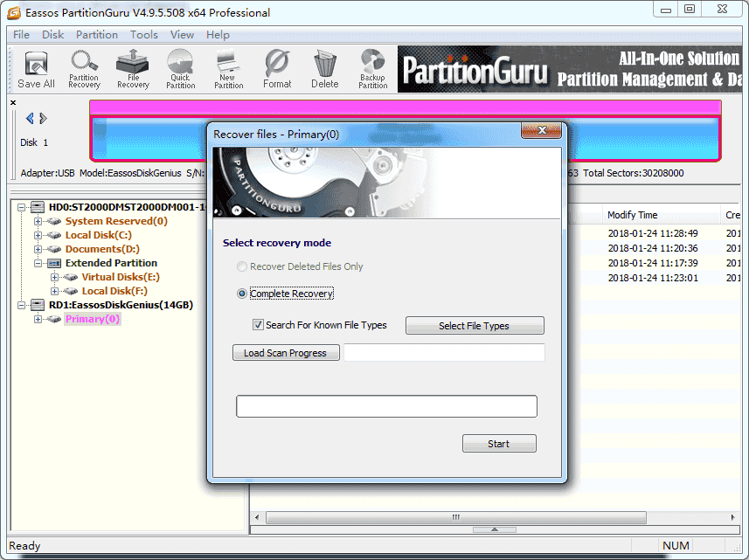Click the Select File Types button
The width and height of the screenshot is (749, 560).
point(475,326)
